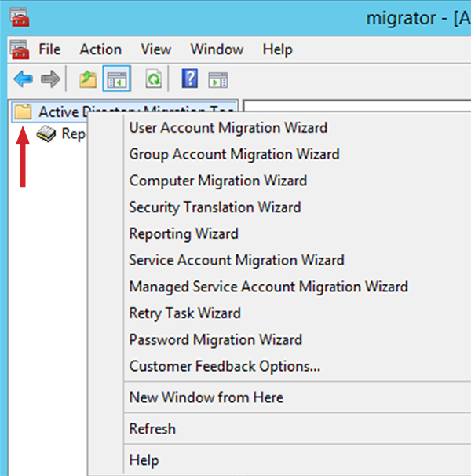Open the View menu

pyautogui.click(x=156, y=49)
